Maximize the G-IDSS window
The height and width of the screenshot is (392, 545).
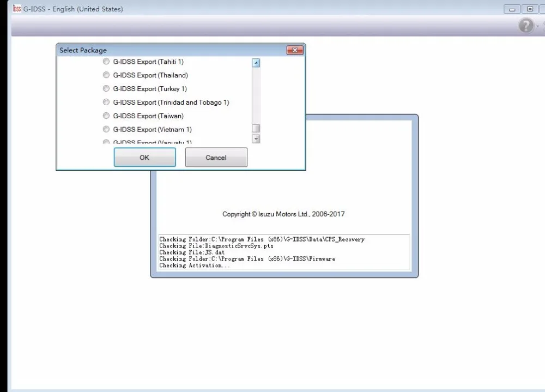530,9
